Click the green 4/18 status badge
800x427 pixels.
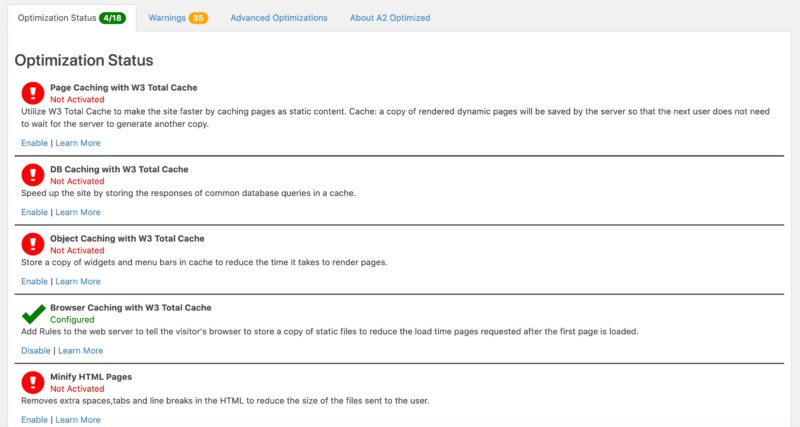tap(112, 18)
